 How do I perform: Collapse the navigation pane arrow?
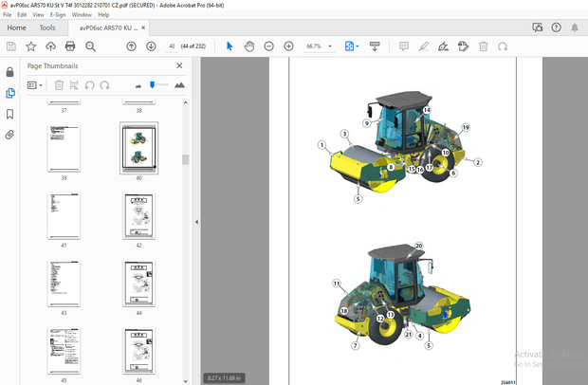[x=196, y=222]
